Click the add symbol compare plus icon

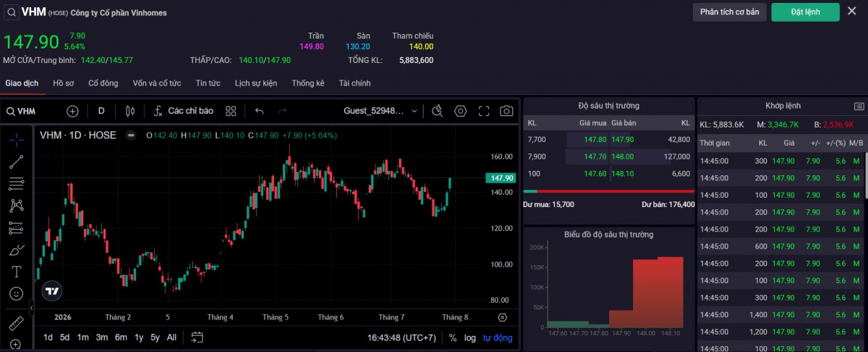point(72,111)
